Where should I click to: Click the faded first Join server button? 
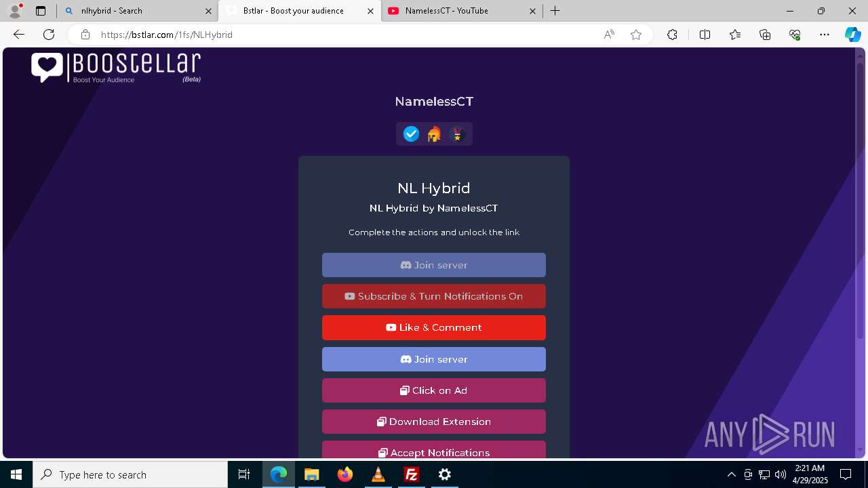coord(434,265)
